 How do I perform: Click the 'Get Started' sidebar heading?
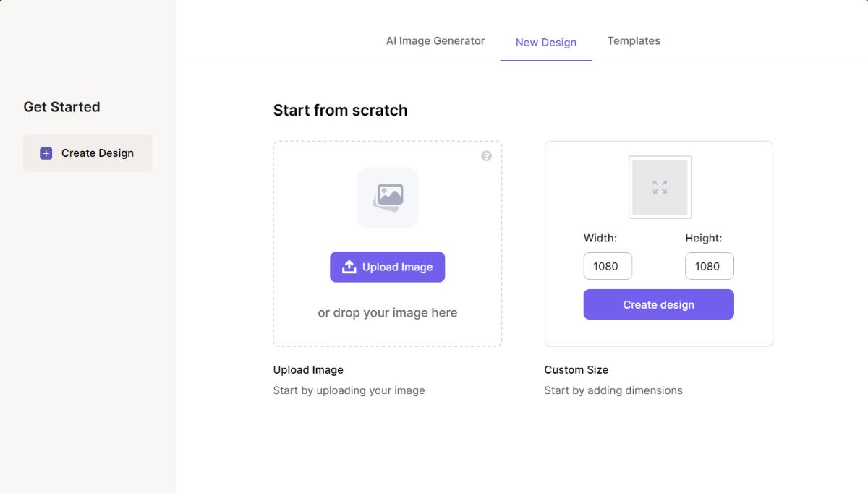tap(61, 107)
